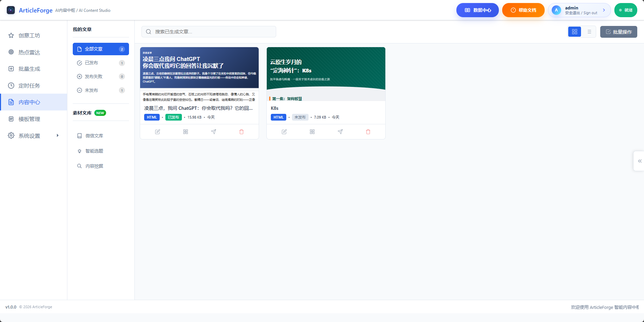Open 热点雷达 in the left sidebar
Image resolution: width=644 pixels, height=322 pixels.
29,52
